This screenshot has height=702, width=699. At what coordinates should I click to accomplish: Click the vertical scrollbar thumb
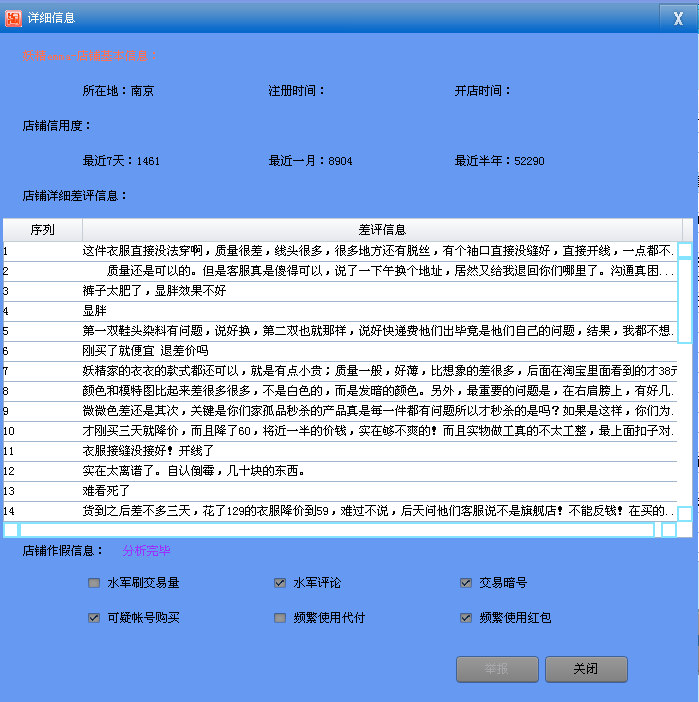[x=685, y=301]
